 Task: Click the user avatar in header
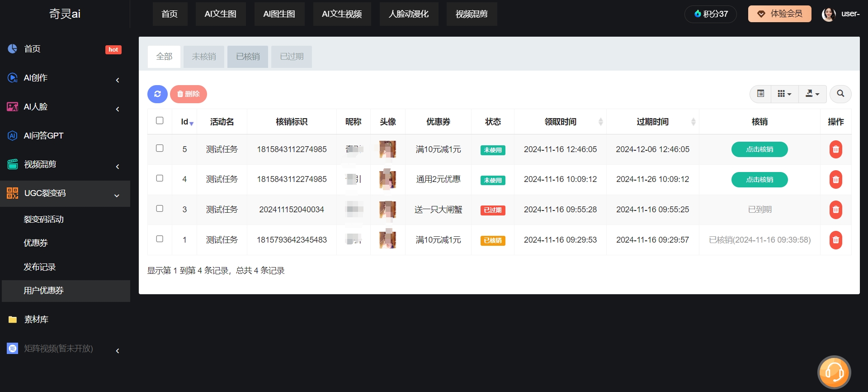click(x=828, y=14)
